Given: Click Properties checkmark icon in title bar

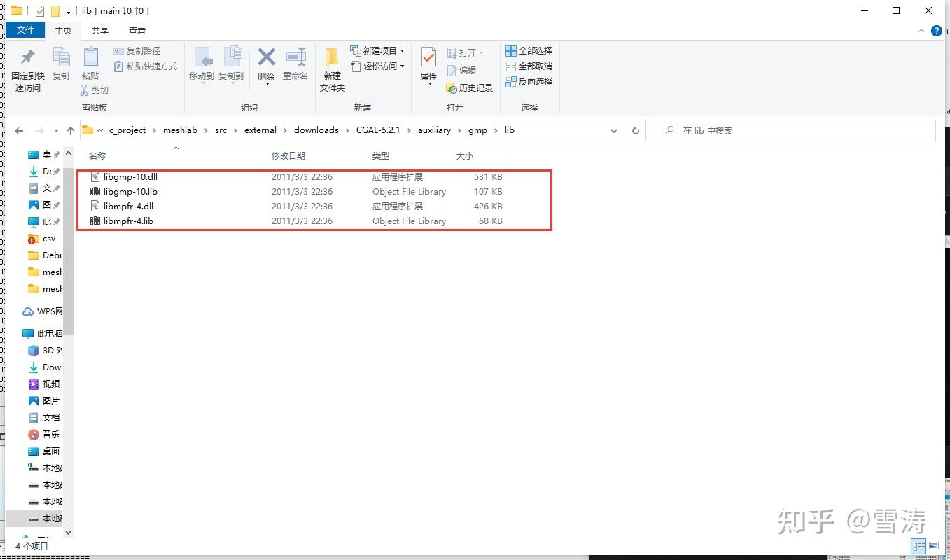Looking at the screenshot, I should pyautogui.click(x=40, y=11).
